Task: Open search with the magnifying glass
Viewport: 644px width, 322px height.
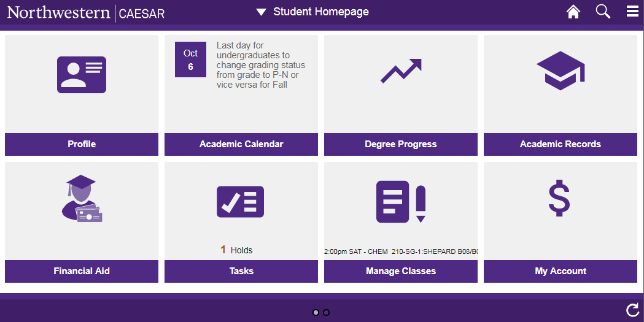Action: pos(603,12)
